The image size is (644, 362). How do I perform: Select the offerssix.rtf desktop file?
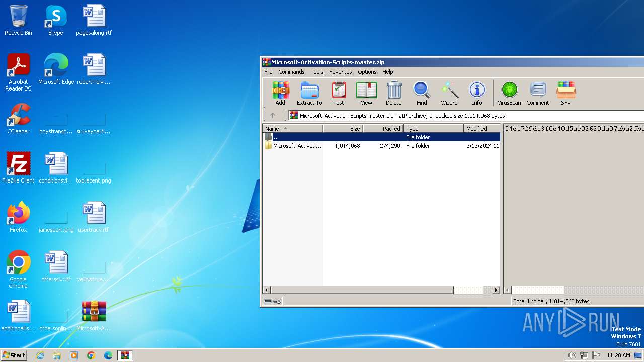(x=56, y=266)
